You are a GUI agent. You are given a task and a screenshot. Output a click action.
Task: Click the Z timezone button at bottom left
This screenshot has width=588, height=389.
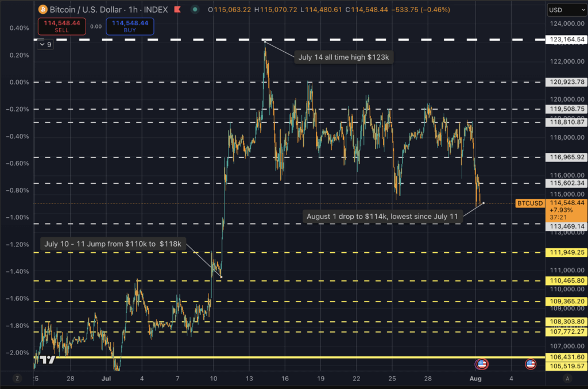tap(17, 379)
